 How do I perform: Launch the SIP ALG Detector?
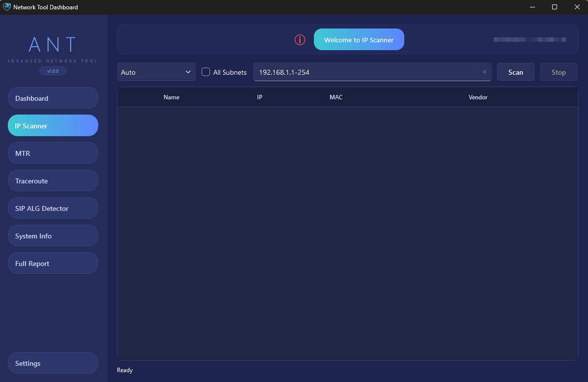[53, 208]
